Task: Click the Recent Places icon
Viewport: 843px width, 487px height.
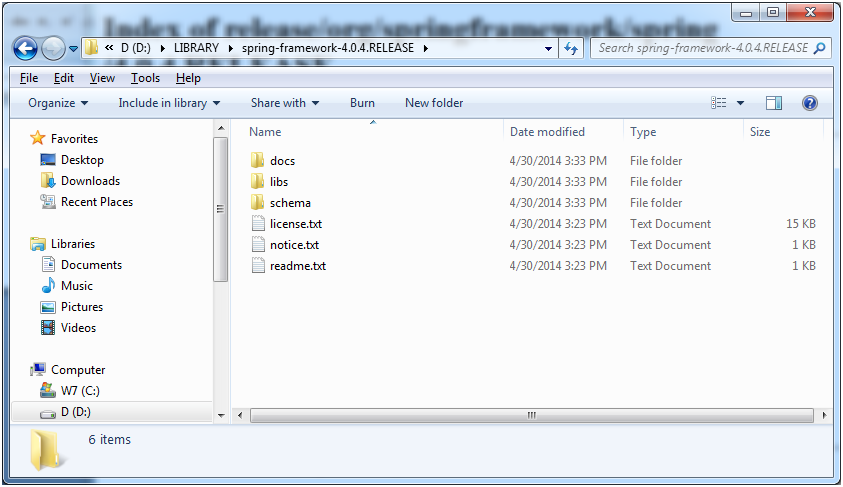Action: (48, 202)
